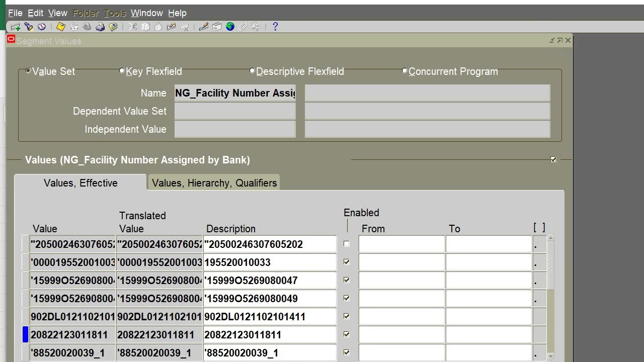Enable the checkbox for "20500246307605202 row

(x=346, y=244)
